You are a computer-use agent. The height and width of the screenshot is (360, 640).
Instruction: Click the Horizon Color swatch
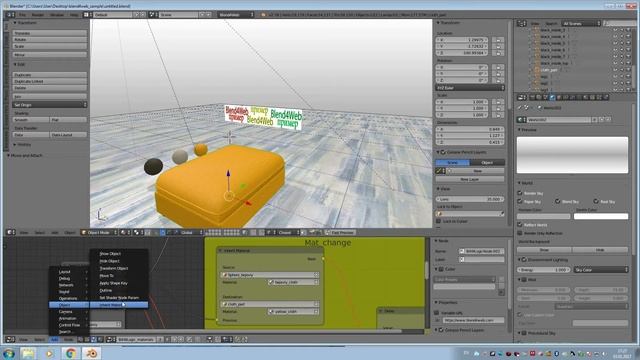click(x=544, y=216)
